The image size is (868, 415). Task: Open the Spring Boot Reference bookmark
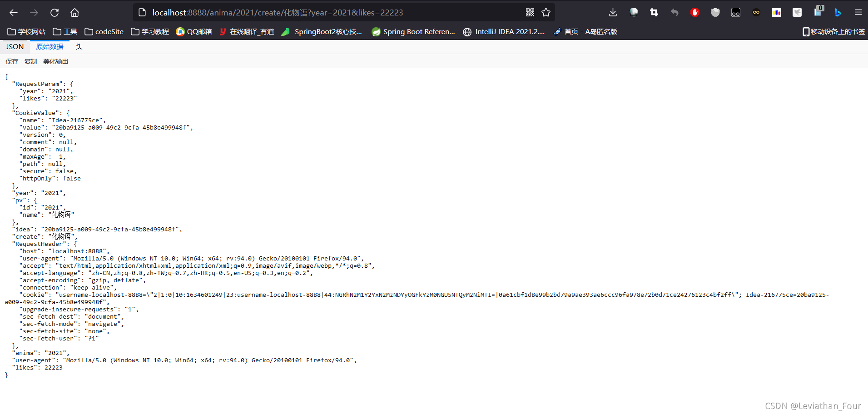click(x=413, y=32)
